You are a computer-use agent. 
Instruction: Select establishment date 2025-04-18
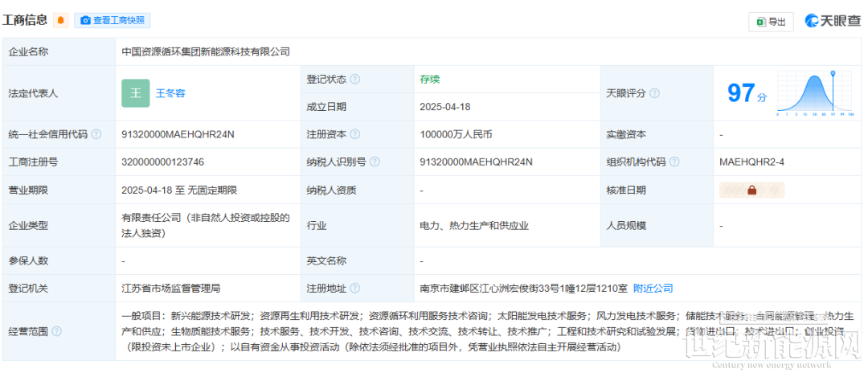[445, 107]
